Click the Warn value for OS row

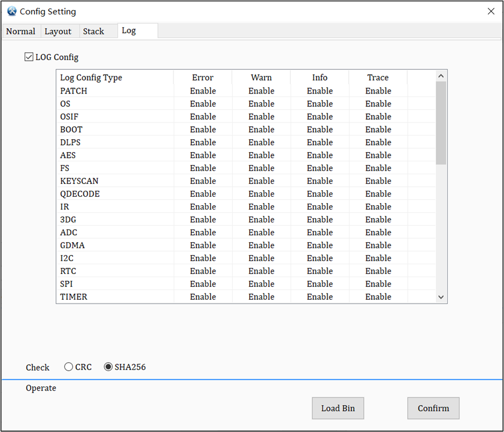coord(261,104)
